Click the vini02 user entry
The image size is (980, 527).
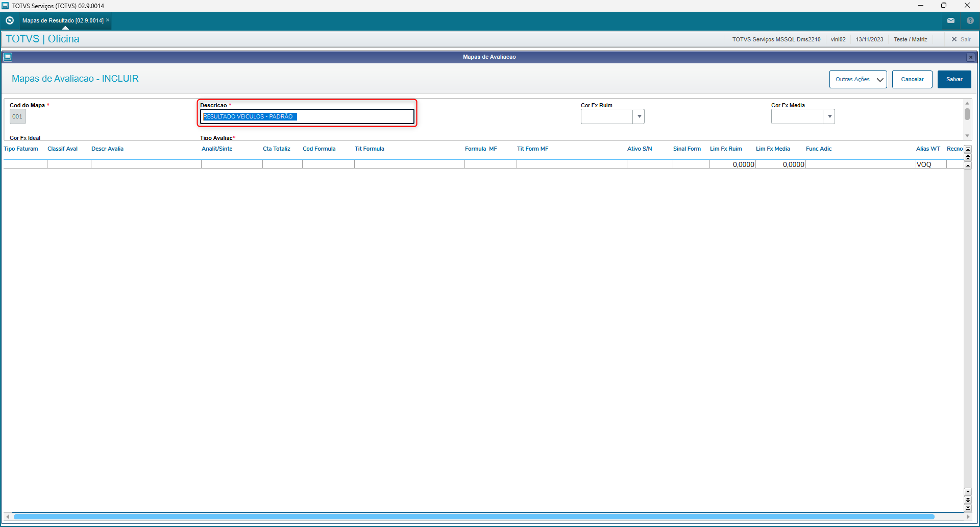pos(838,39)
